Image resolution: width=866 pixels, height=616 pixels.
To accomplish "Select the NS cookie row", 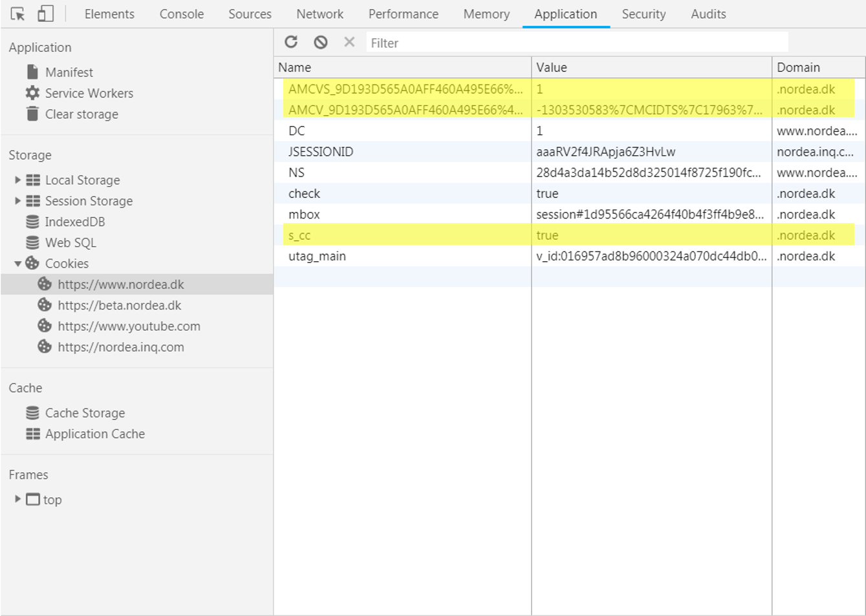I will [x=569, y=173].
